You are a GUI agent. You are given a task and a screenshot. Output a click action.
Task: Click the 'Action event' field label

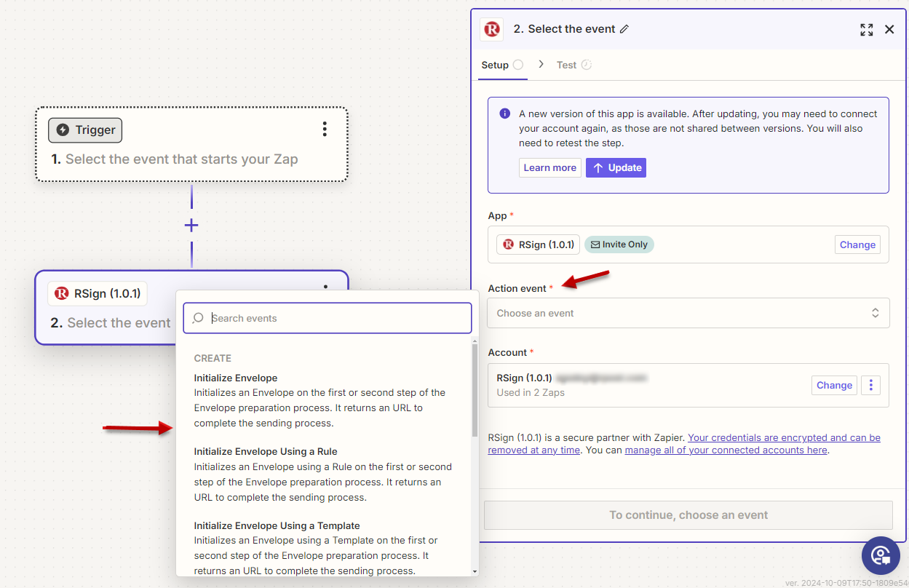click(517, 288)
